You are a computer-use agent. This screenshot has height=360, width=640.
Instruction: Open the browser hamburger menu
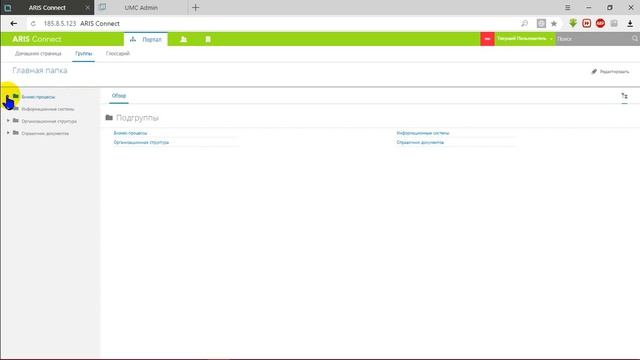click(x=567, y=7)
